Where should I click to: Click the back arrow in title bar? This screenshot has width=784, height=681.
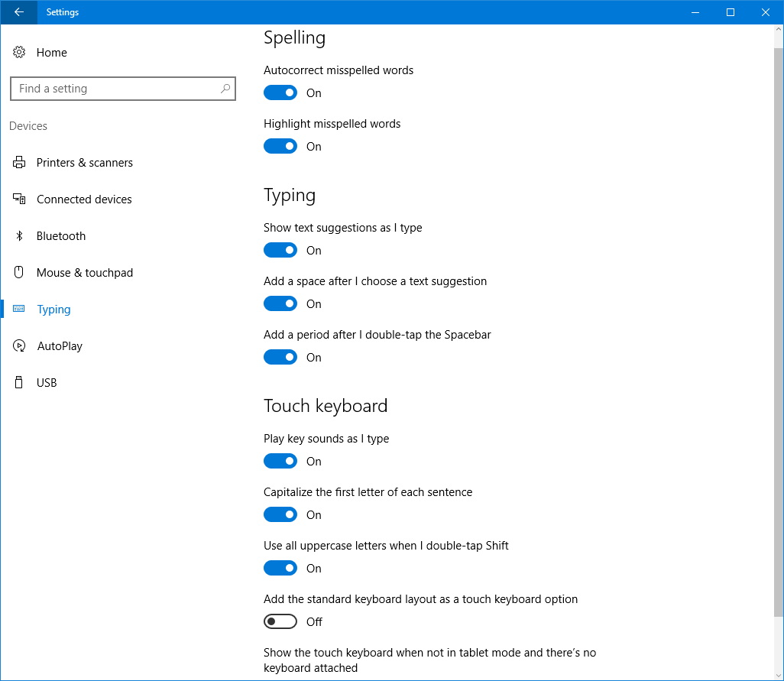coord(18,12)
